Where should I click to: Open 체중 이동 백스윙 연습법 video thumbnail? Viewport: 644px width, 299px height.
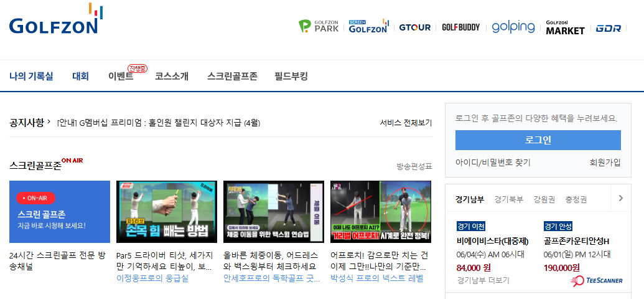274,212
